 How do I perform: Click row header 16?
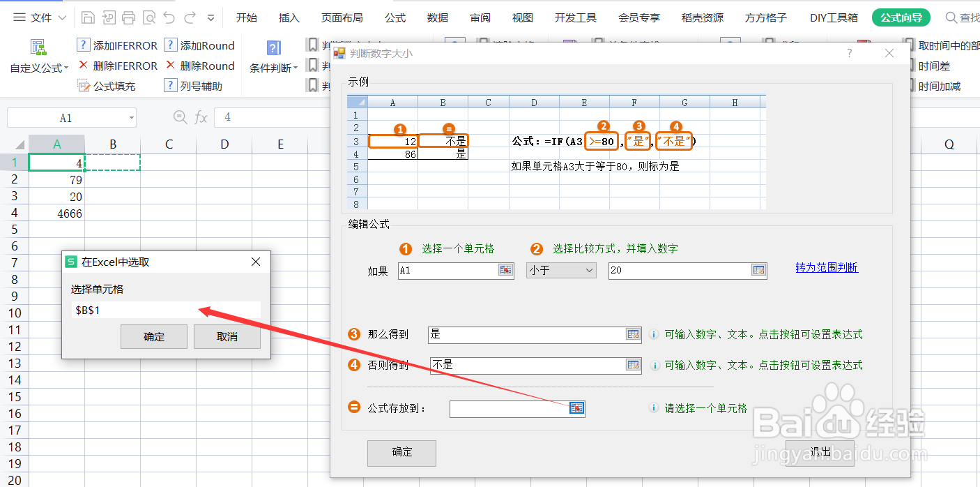pyautogui.click(x=14, y=414)
